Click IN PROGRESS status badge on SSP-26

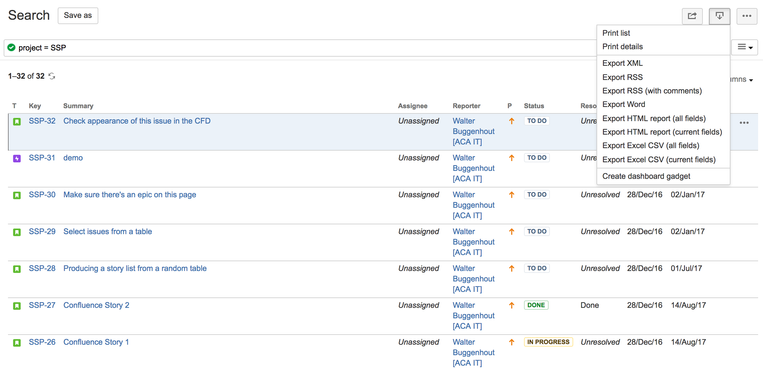[548, 342]
